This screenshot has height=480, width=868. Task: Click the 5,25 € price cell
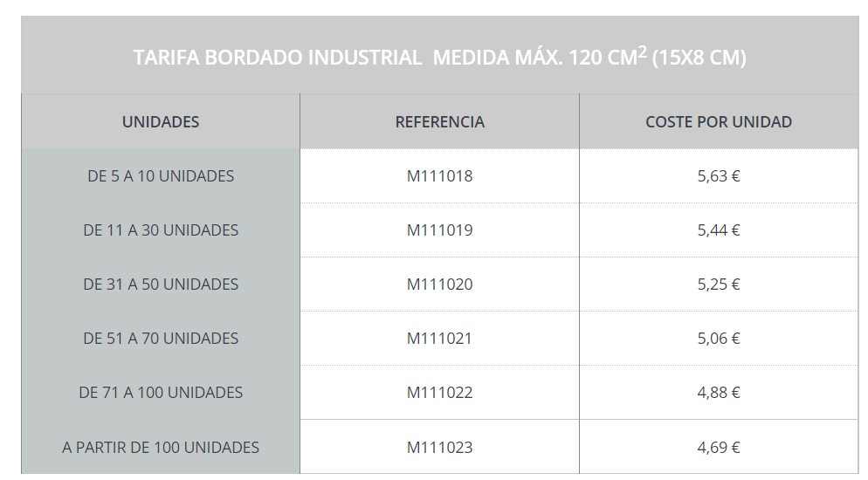(719, 285)
